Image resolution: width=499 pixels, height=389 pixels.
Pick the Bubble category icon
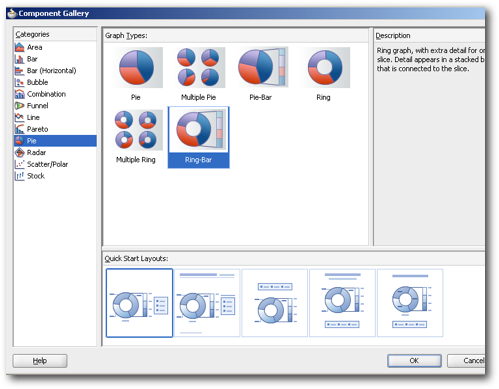pyautogui.click(x=20, y=82)
